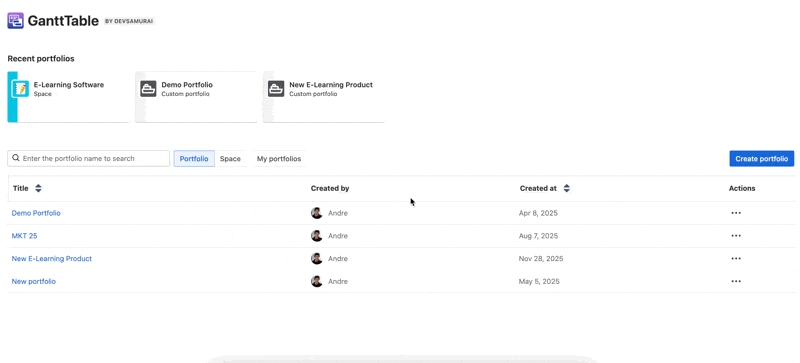The image size is (800, 363).
Task: Open the MKT 25 portfolio link
Action: [x=24, y=236]
